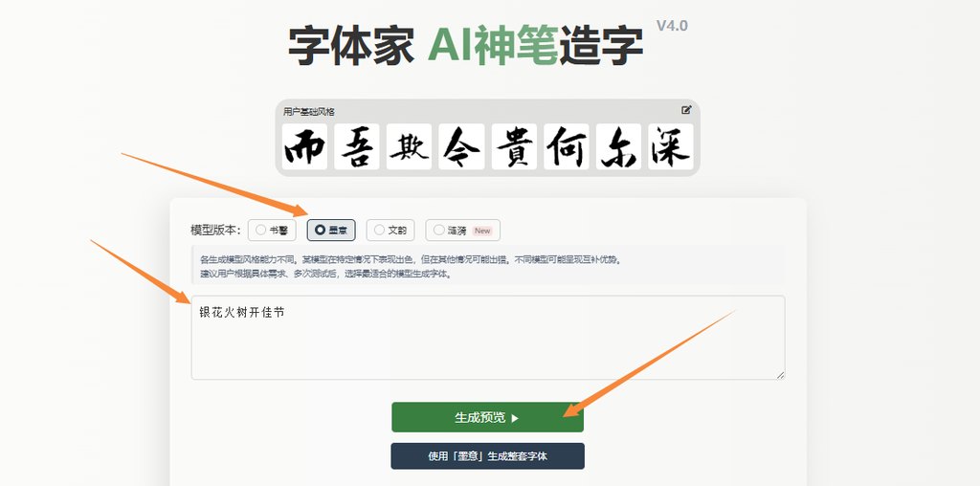Click the pink New badge
This screenshot has width=980, height=486.
pyautogui.click(x=482, y=231)
